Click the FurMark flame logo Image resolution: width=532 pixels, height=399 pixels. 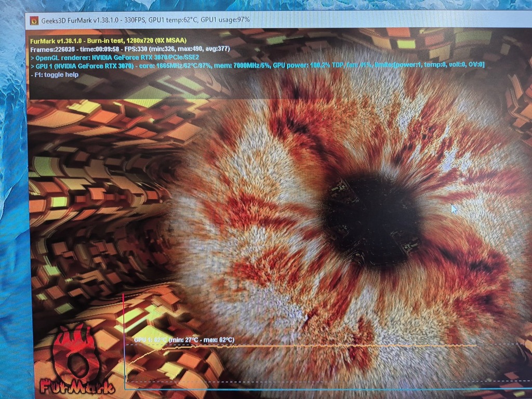pyautogui.click(x=77, y=360)
